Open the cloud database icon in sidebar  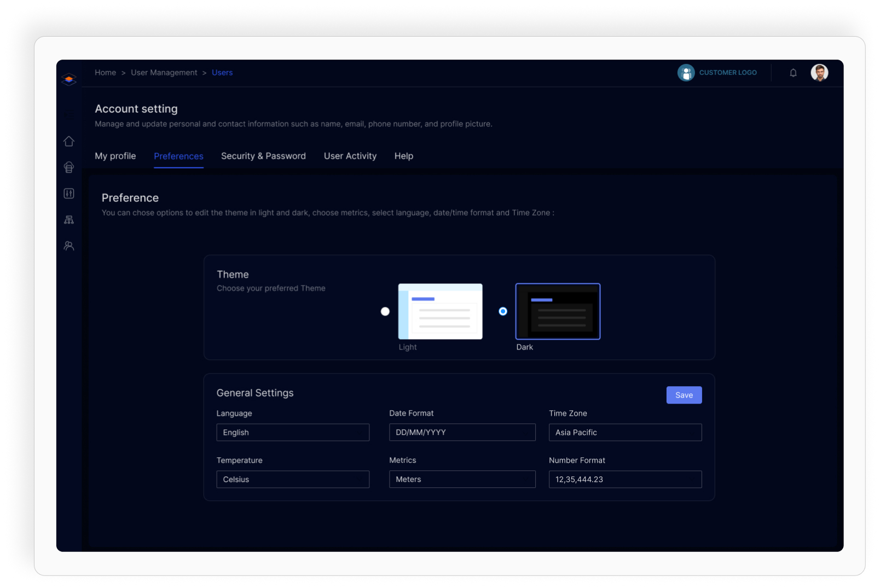tap(69, 167)
